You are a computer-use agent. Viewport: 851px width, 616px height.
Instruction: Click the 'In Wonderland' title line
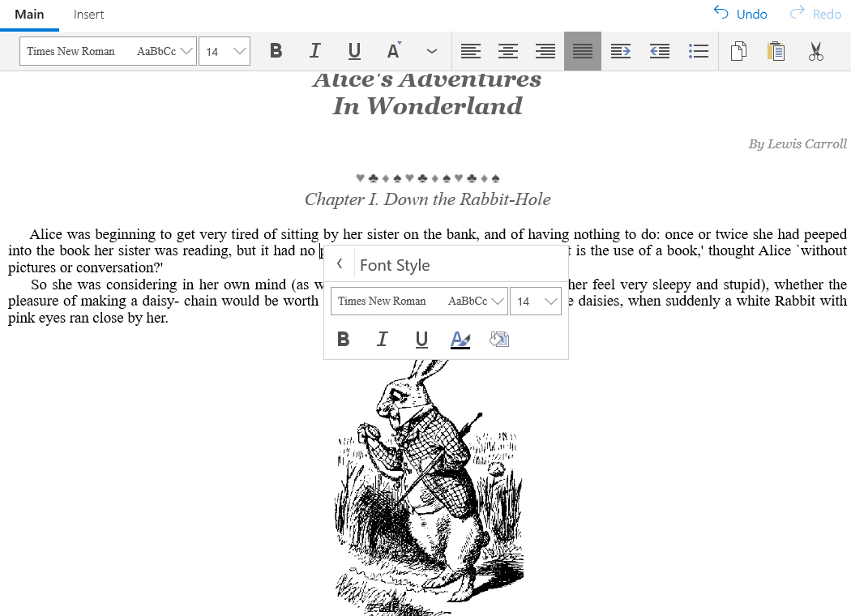click(428, 106)
